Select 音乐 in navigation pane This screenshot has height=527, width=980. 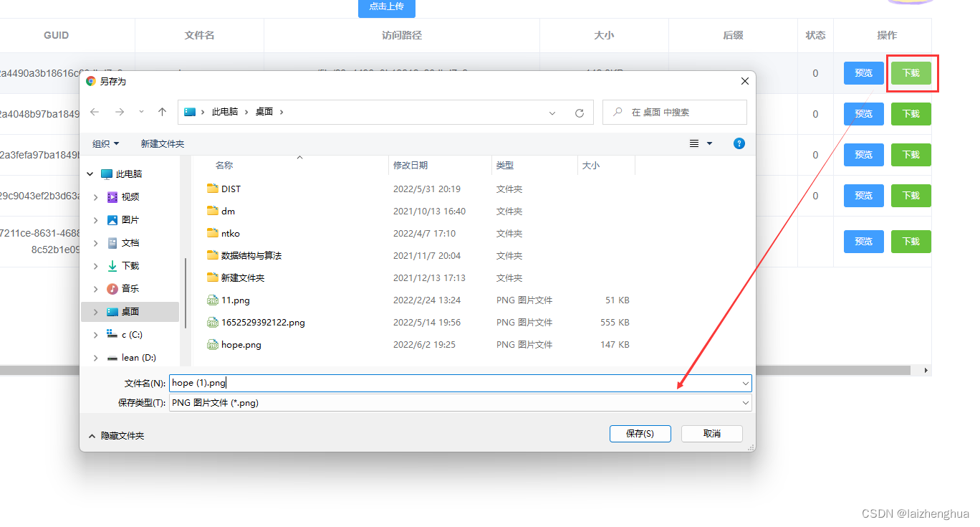130,289
